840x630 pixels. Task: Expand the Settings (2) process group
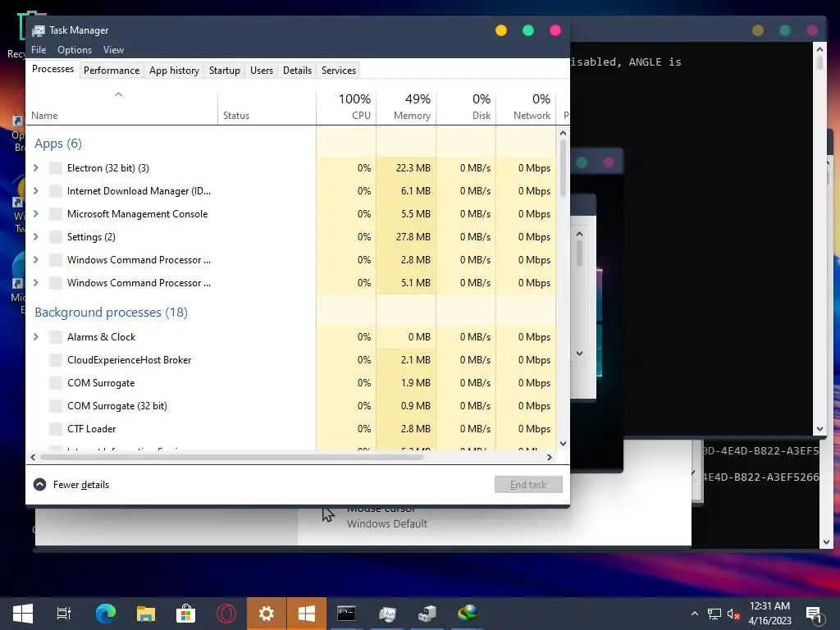click(36, 237)
